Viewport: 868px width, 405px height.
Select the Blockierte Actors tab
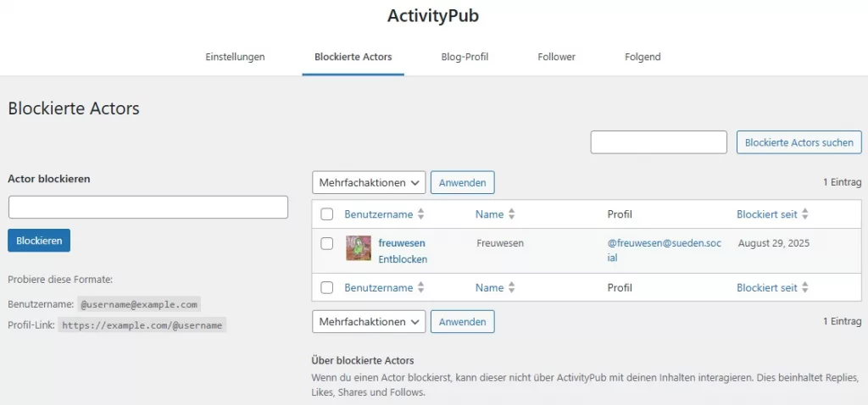pos(353,57)
